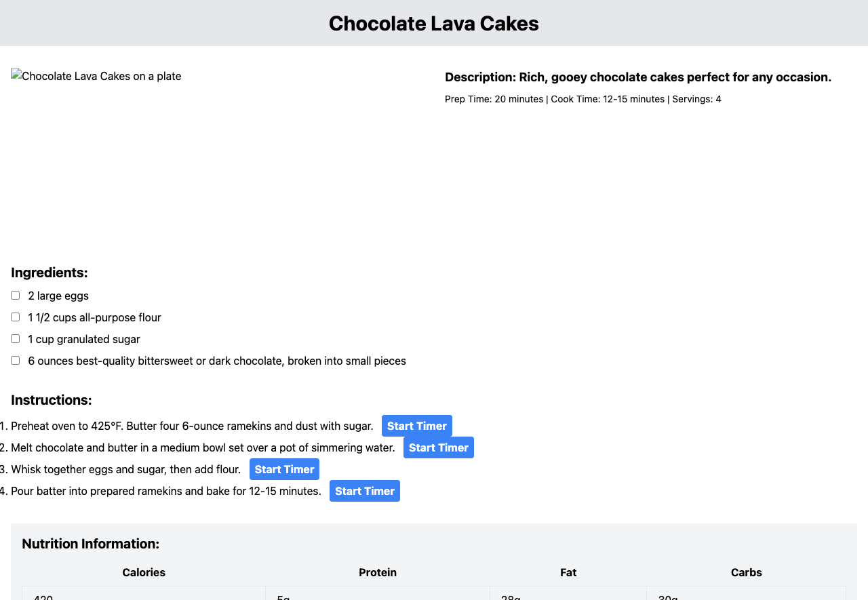Screen dimensions: 868x600
Task: Mark granulated sugar as gathered
Action: click(16, 339)
